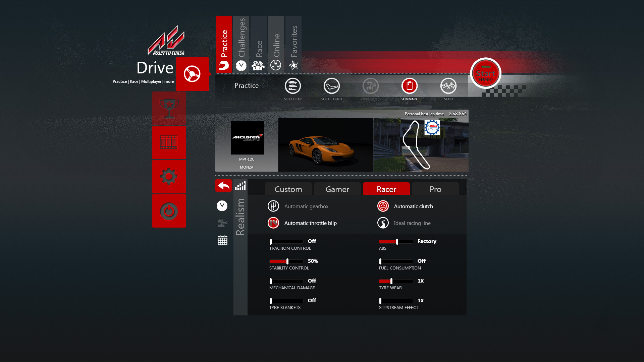The height and width of the screenshot is (362, 644).
Task: Switch to the Pro realism preset
Action: point(435,189)
